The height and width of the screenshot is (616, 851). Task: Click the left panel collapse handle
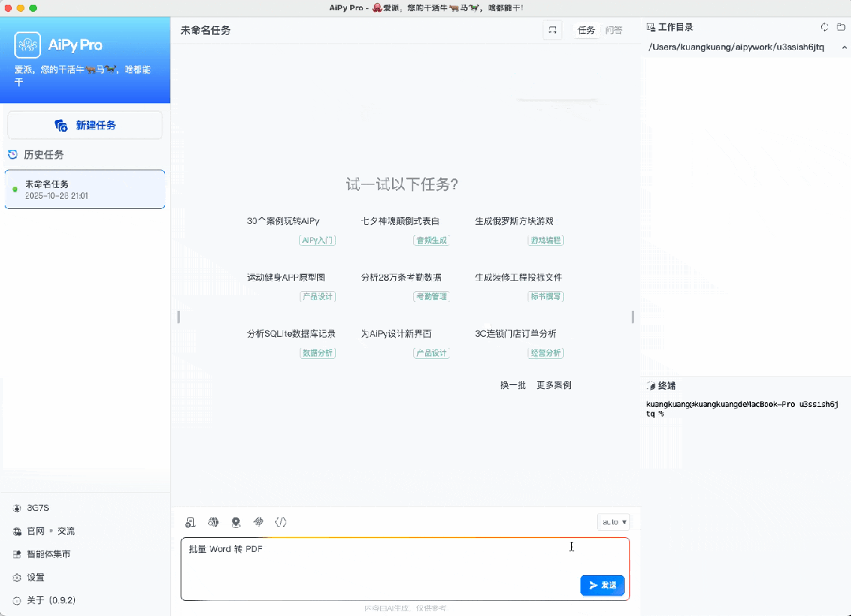click(x=178, y=316)
